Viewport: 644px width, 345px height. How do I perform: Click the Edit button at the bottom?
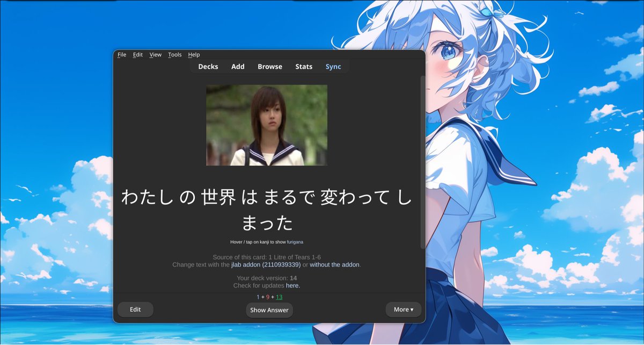(135, 310)
